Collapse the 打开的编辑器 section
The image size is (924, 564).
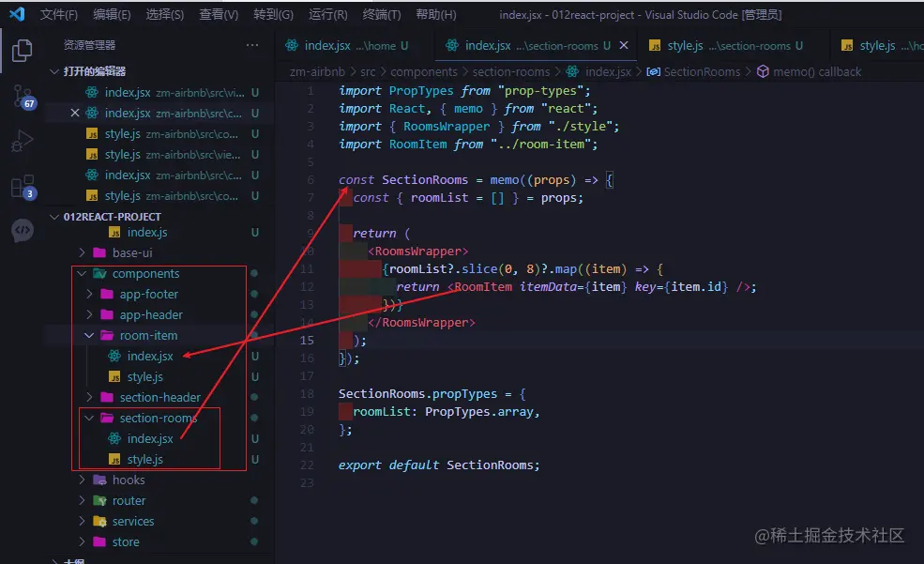(54, 71)
